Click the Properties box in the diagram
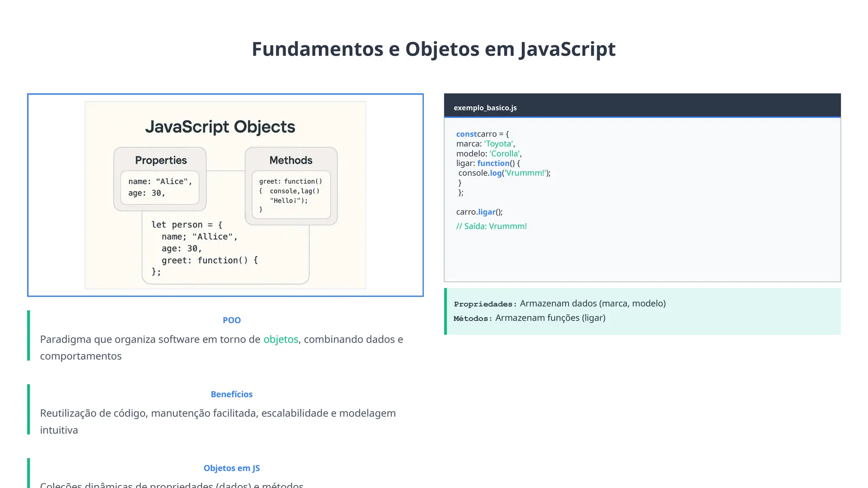 [160, 179]
